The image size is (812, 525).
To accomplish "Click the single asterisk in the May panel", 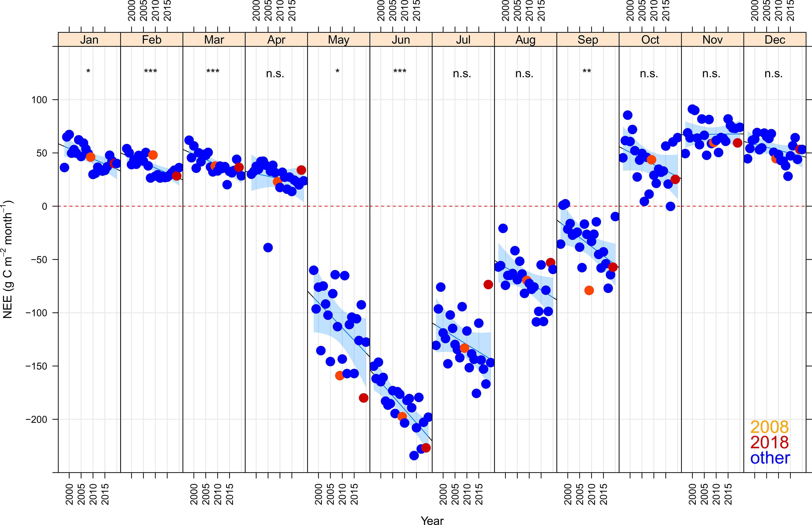I will coord(338,71).
